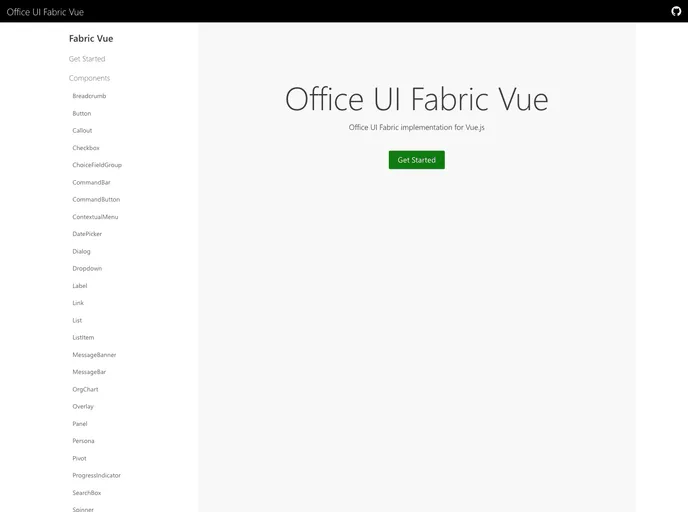This screenshot has width=688, height=512.
Task: Open ProgressIndicator component page
Action: [x=97, y=475]
